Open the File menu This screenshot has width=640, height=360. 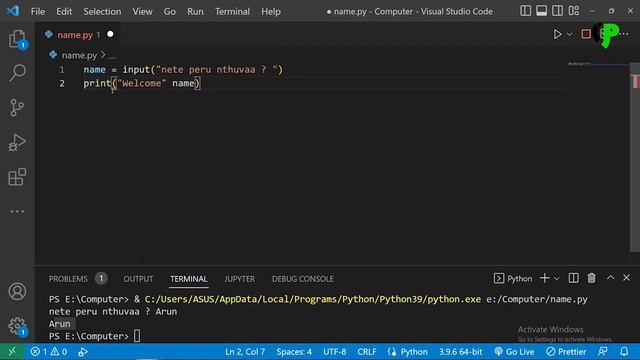(38, 11)
